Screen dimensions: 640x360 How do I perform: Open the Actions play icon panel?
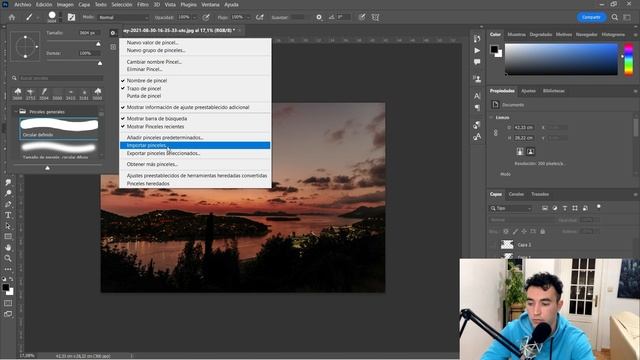(x=477, y=51)
